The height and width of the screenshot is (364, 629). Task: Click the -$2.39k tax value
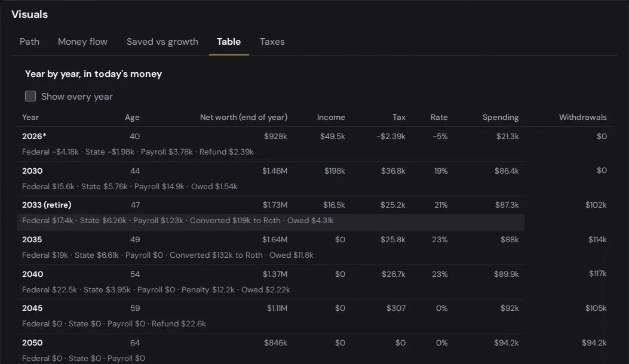(x=391, y=136)
